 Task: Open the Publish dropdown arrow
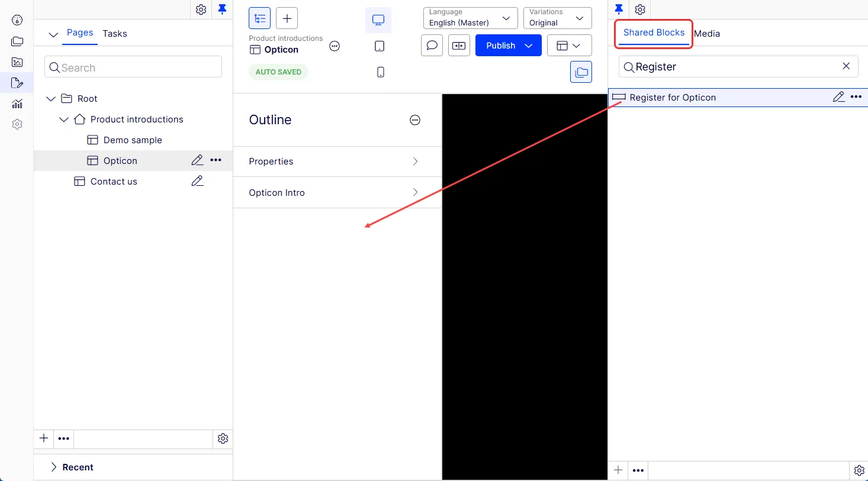click(529, 46)
